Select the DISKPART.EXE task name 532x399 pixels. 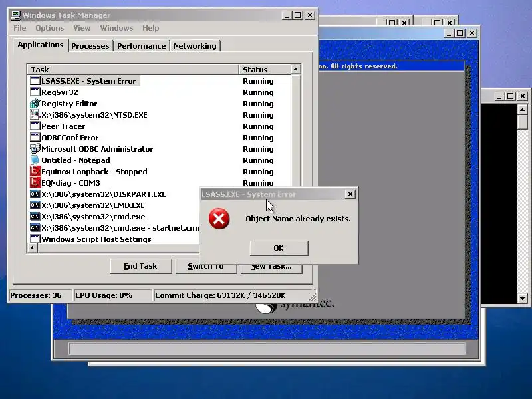(x=104, y=194)
